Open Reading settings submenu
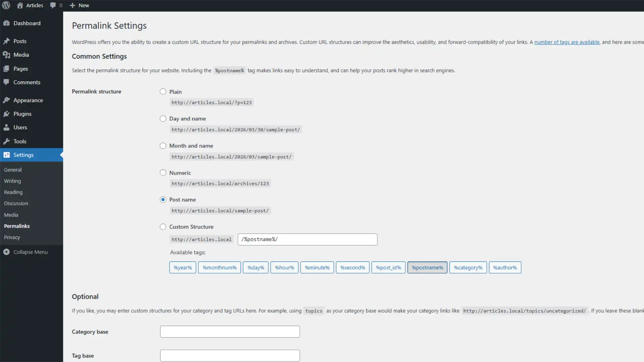The height and width of the screenshot is (362, 644). pyautogui.click(x=13, y=192)
